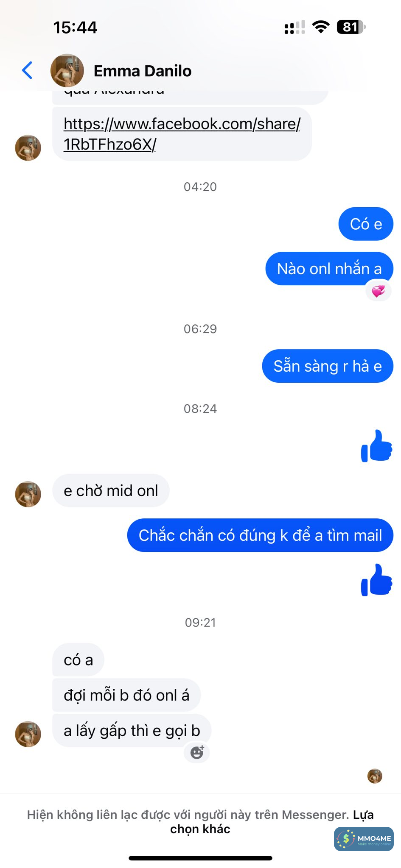Viewport: 401px width, 868px height.
Task: Tap the seen indicator avatar
Action: (x=375, y=776)
